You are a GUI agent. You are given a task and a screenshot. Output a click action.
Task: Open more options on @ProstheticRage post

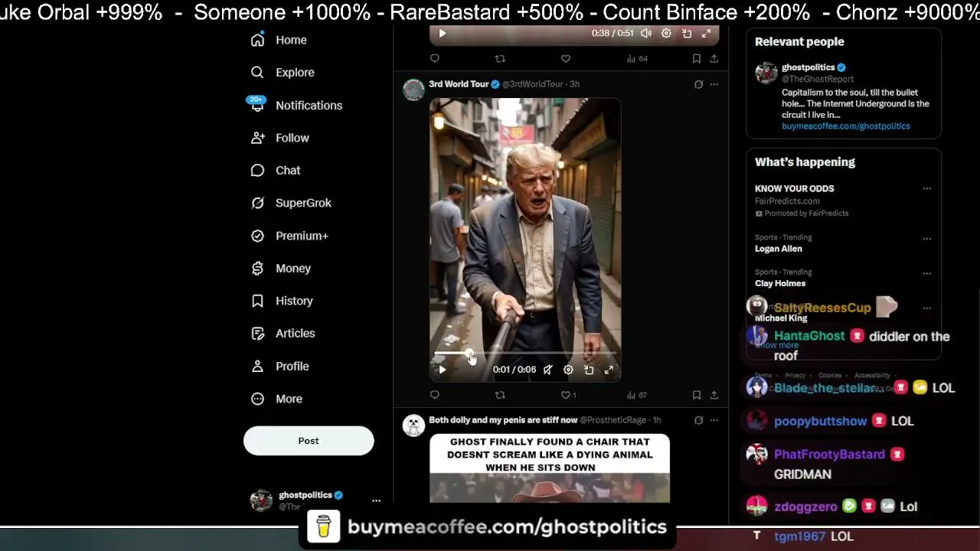tap(714, 420)
